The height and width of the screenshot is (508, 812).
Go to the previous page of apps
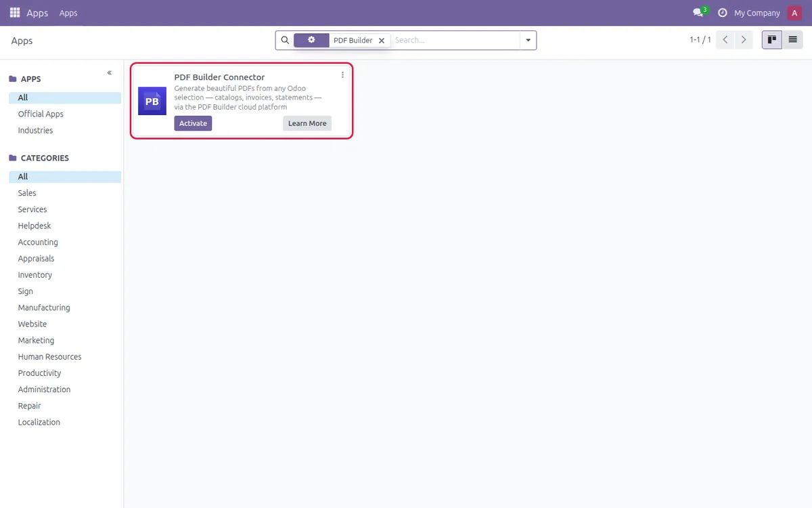(725, 40)
